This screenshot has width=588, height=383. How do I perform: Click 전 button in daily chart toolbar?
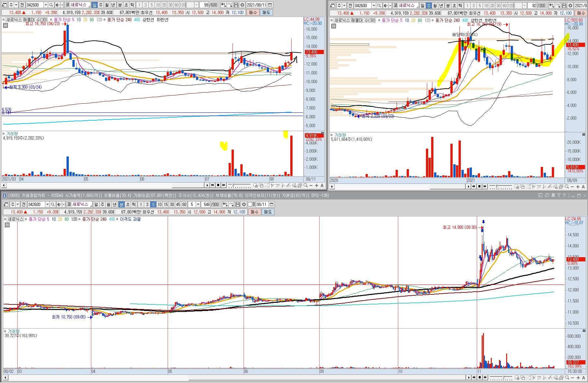[x=22, y=5]
